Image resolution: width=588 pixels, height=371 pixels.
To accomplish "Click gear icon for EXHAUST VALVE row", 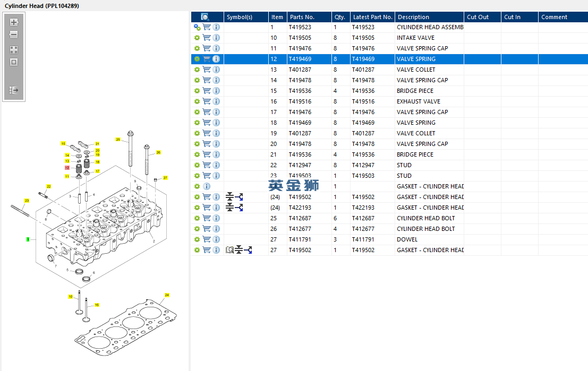I will pyautogui.click(x=197, y=101).
